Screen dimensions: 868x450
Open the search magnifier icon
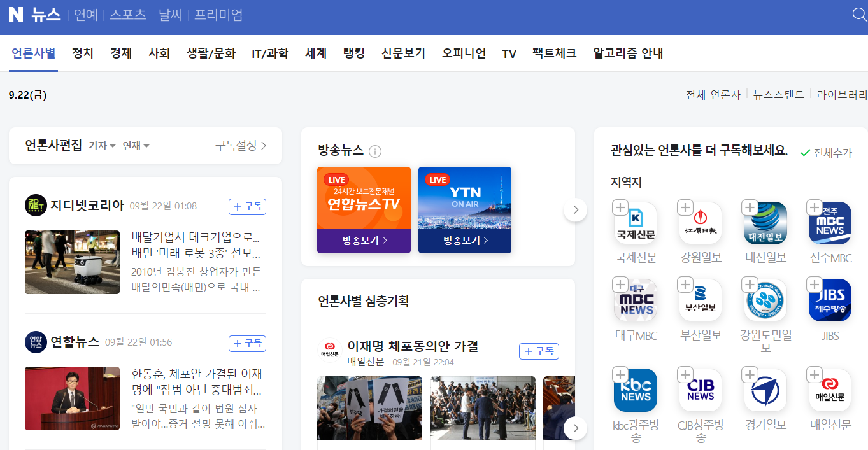[859, 15]
